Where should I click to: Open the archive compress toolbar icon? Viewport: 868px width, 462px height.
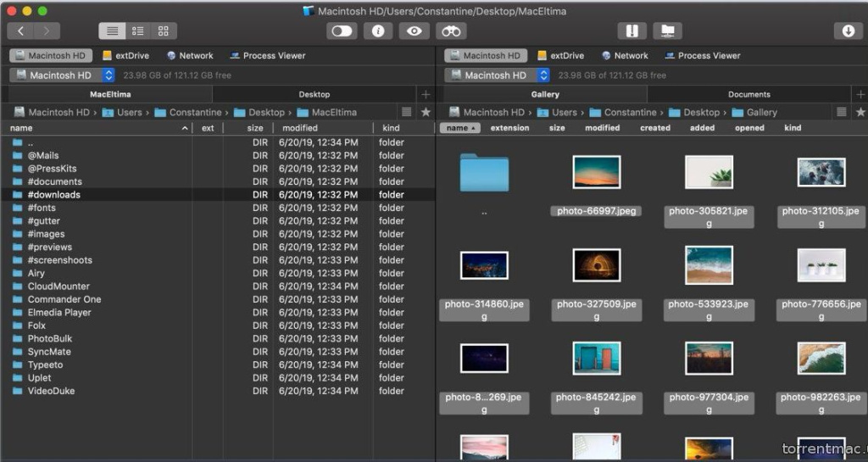[x=632, y=31]
